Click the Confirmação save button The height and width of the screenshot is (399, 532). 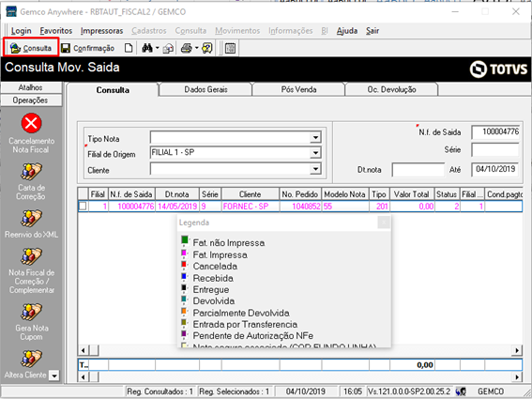tap(88, 48)
